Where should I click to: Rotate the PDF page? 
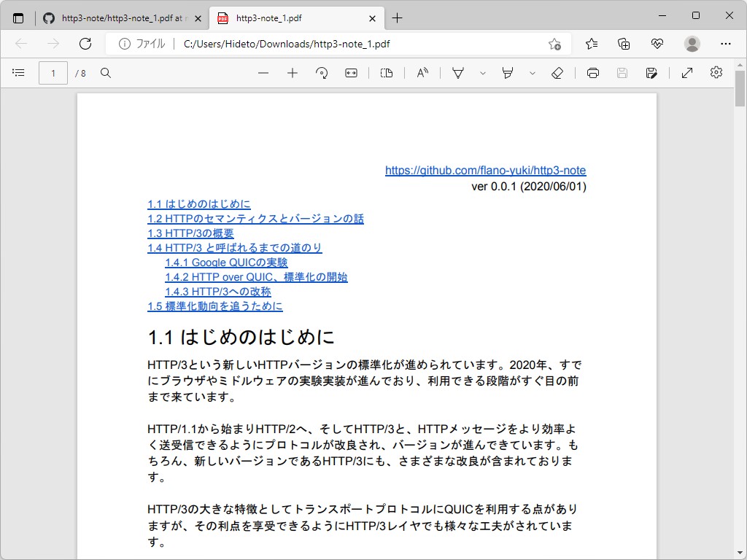[322, 73]
